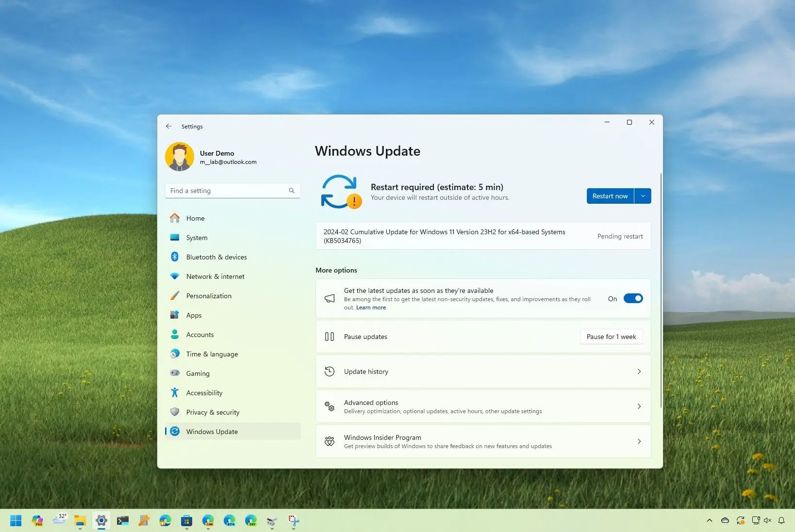Image resolution: width=795 pixels, height=532 pixels.
Task: Open the network status tray icon
Action: click(756, 520)
